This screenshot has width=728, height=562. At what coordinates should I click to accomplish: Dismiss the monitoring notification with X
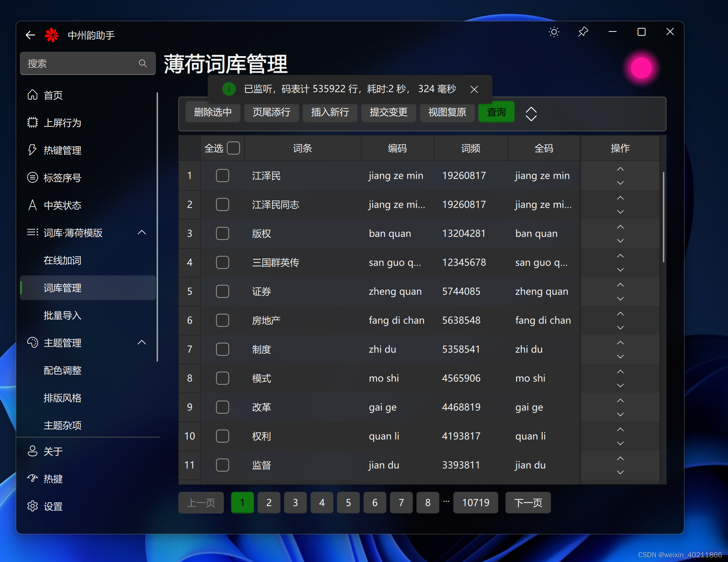pos(474,89)
